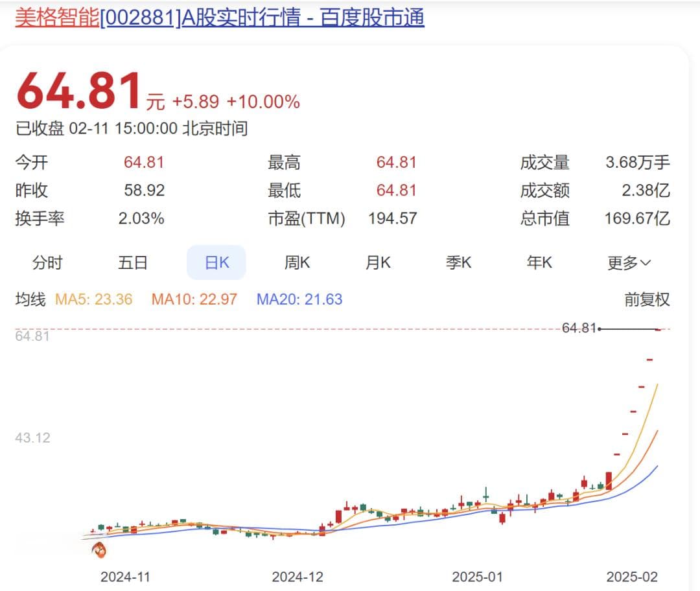This screenshot has height=591, width=700.
Task: Click the 最高 value 64.81
Action: [397, 162]
